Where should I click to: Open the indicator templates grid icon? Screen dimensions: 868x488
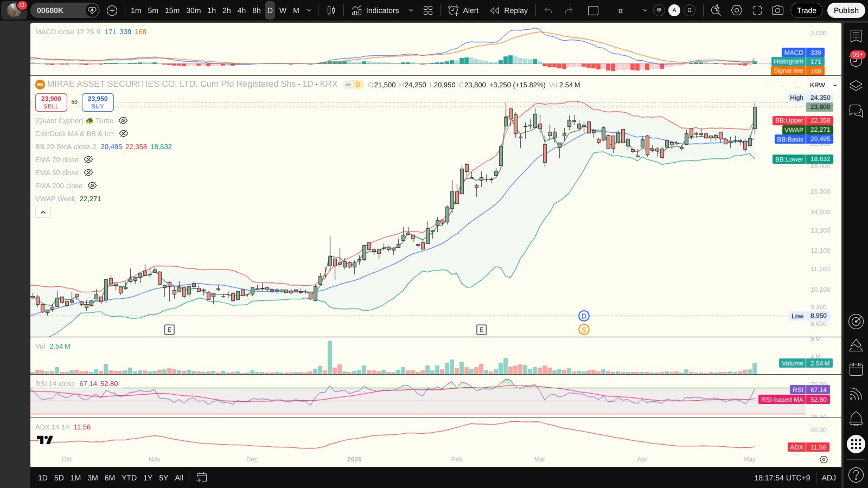click(x=428, y=10)
